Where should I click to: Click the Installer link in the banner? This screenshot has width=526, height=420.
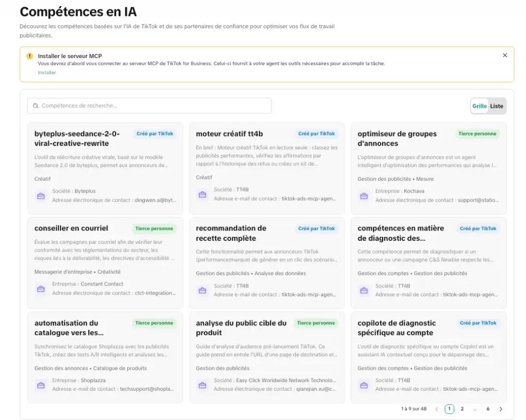[47, 72]
